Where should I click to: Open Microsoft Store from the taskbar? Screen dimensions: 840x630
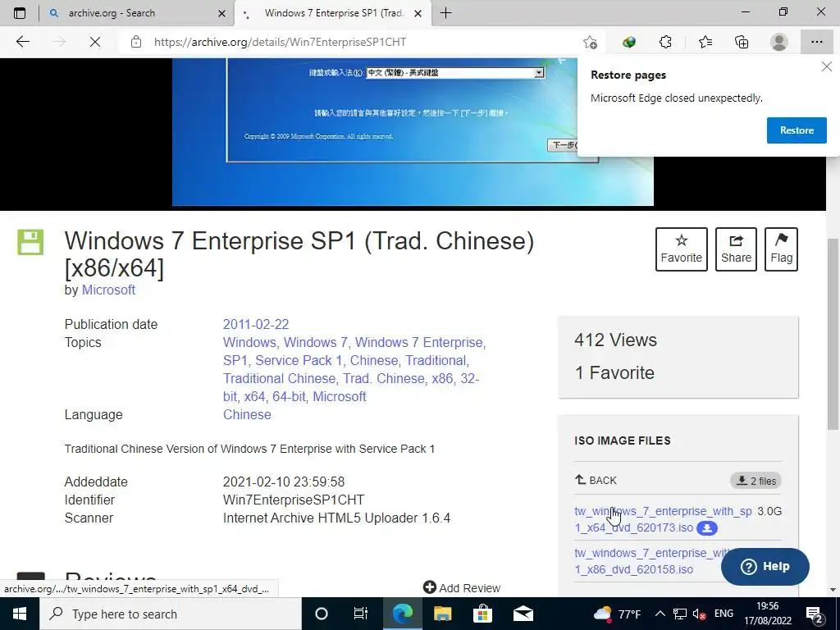pyautogui.click(x=482, y=614)
